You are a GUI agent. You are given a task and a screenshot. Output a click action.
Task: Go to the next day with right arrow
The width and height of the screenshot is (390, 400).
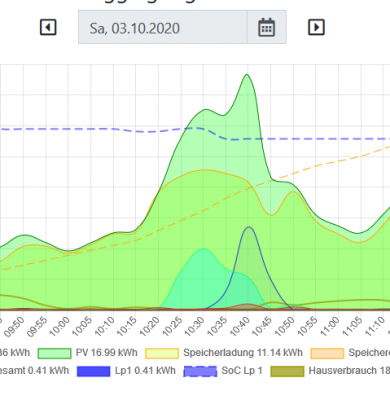click(x=316, y=27)
